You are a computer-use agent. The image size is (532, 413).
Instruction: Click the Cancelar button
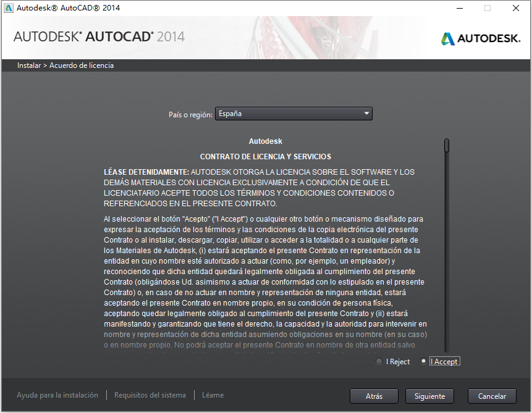(x=492, y=396)
